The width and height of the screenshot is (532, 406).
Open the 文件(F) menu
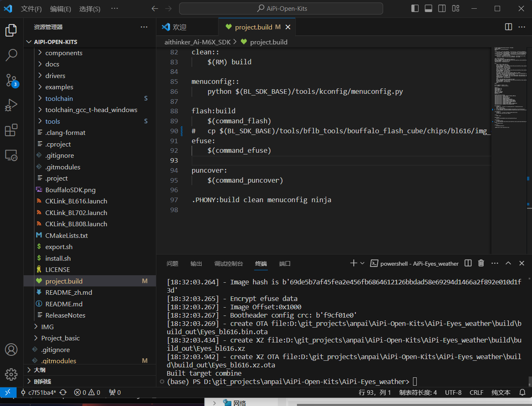[31, 9]
